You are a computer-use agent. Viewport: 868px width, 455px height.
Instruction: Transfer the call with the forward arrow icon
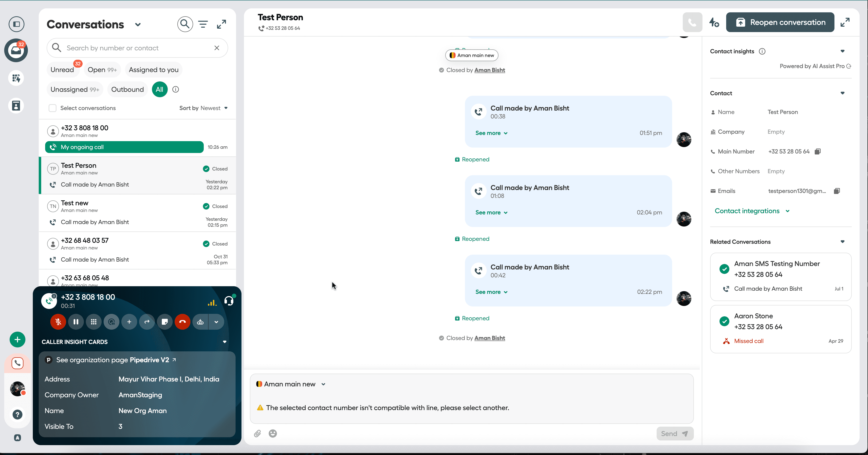click(x=147, y=322)
